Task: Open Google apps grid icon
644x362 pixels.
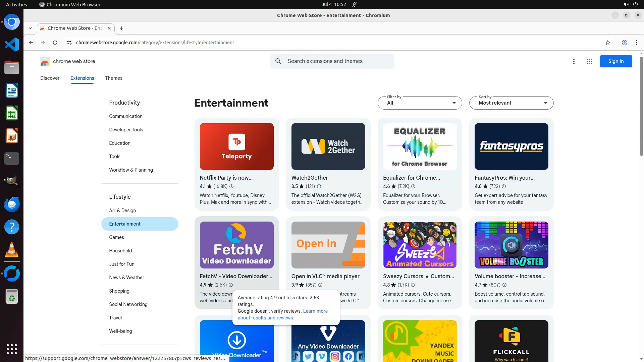Action: (589, 61)
